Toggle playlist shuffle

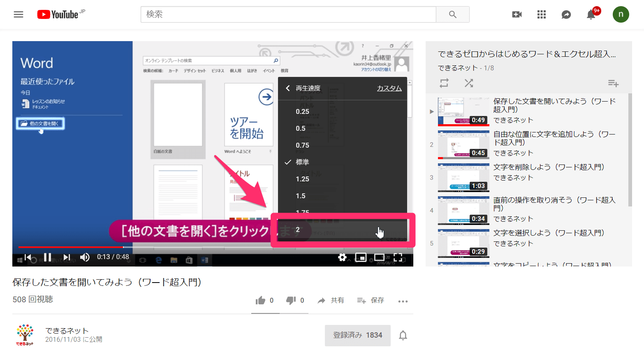pos(469,83)
